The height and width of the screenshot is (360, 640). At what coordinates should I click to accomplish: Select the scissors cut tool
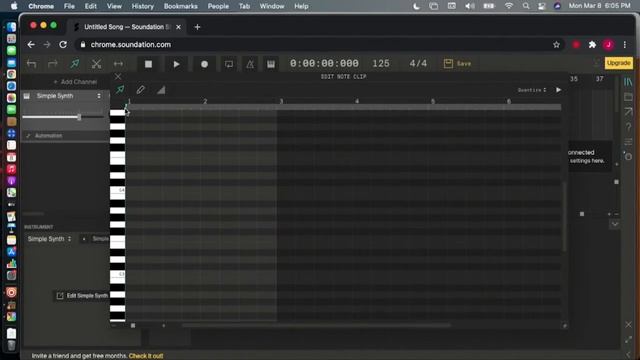[x=96, y=64]
